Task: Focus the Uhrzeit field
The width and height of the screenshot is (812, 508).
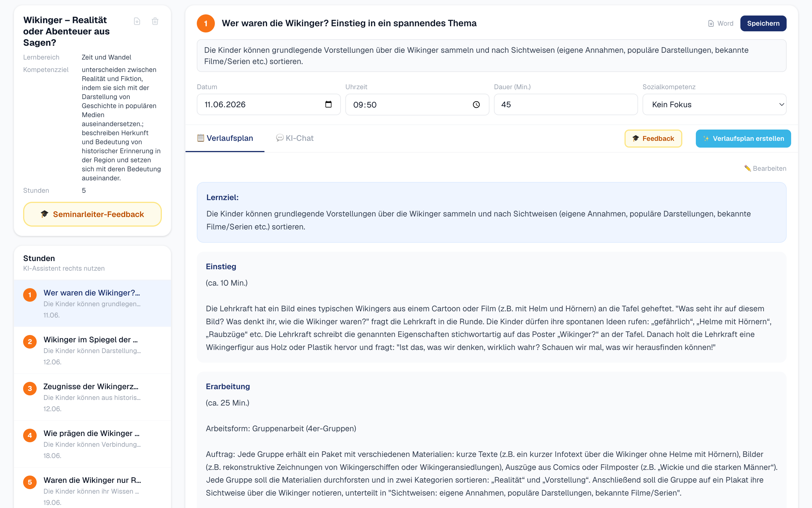Action: pyautogui.click(x=417, y=104)
